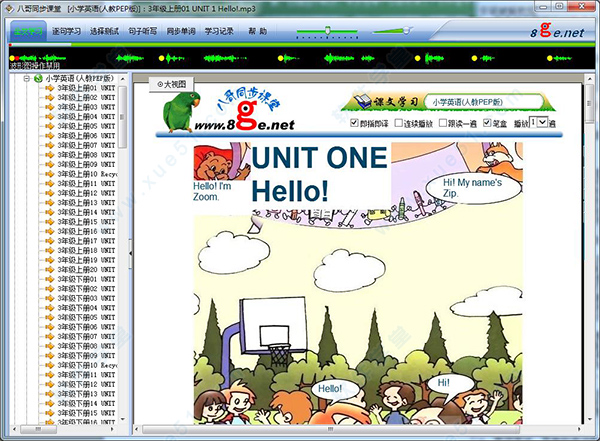
Task: Click the arrow icon for 3年级上册10 Recycle
Action: pyautogui.click(x=47, y=174)
